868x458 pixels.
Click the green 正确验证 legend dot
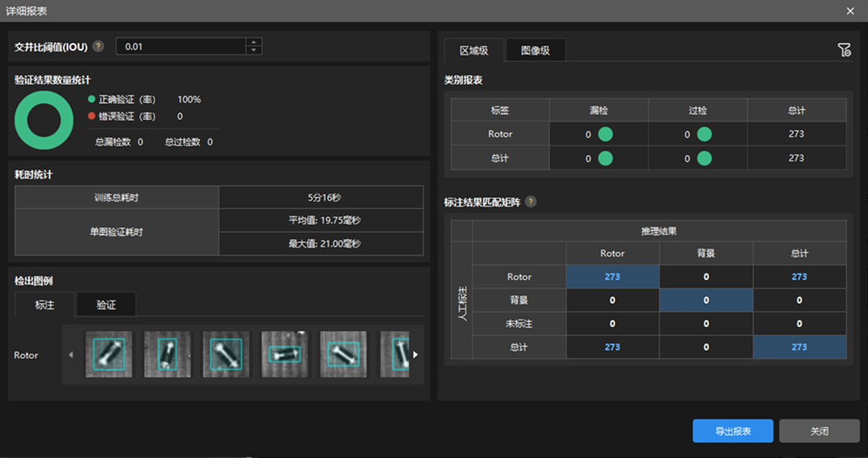(x=92, y=100)
